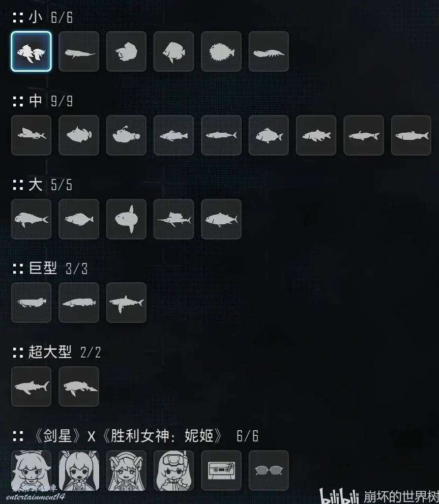
Task: Choose the coelacanth icon in 超大型 row
Action: pyautogui.click(x=79, y=387)
